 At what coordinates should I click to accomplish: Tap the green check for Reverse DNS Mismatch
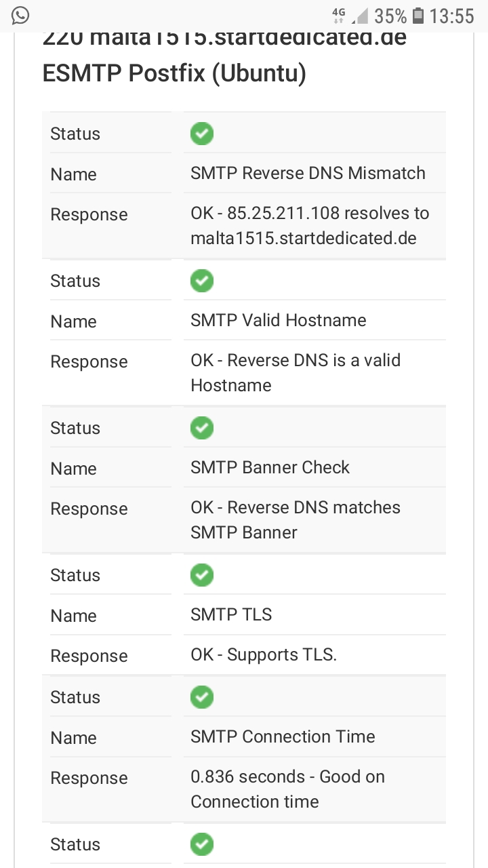coord(202,134)
